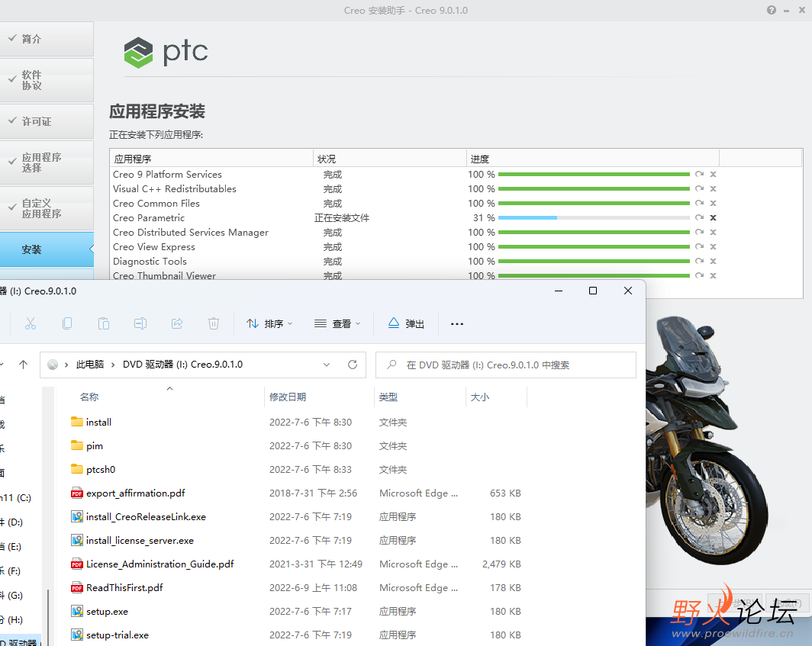The image size is (812, 646).
Task: Select the install folder
Action: click(98, 423)
